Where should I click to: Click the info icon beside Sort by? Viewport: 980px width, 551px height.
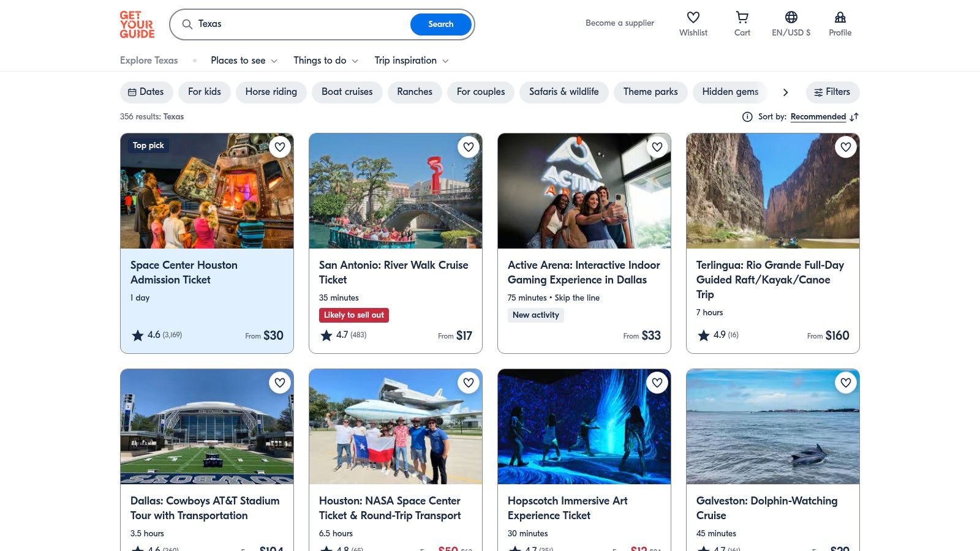[x=747, y=116]
